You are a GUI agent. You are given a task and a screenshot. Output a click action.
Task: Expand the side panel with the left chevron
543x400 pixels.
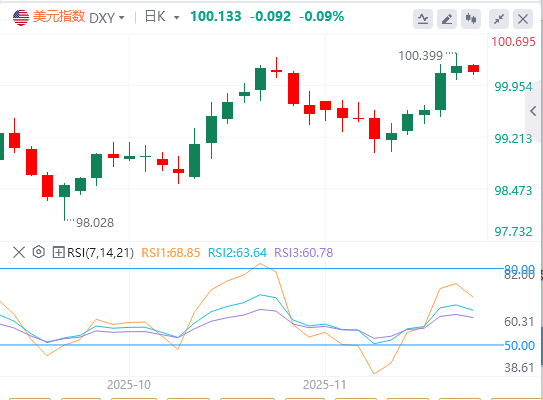[534, 111]
